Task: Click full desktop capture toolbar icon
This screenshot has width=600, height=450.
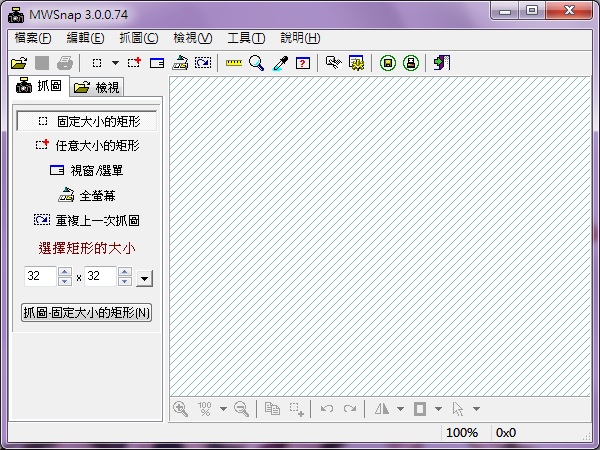Action: [x=180, y=63]
